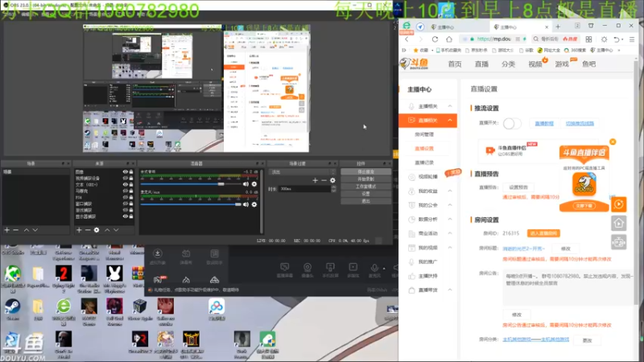
Task: Expand the 直播带货 sidebar section
Action: coord(450,290)
